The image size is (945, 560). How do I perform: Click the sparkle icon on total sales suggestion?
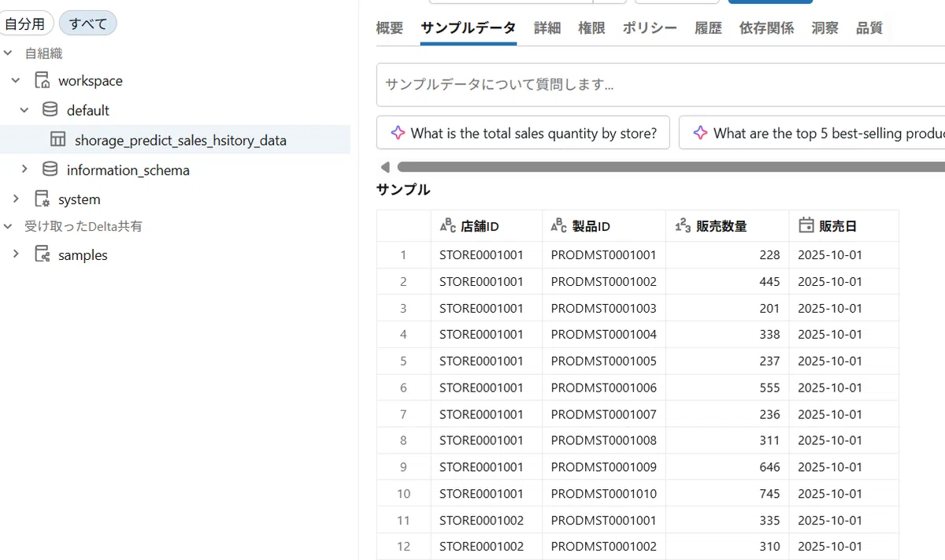(x=398, y=133)
